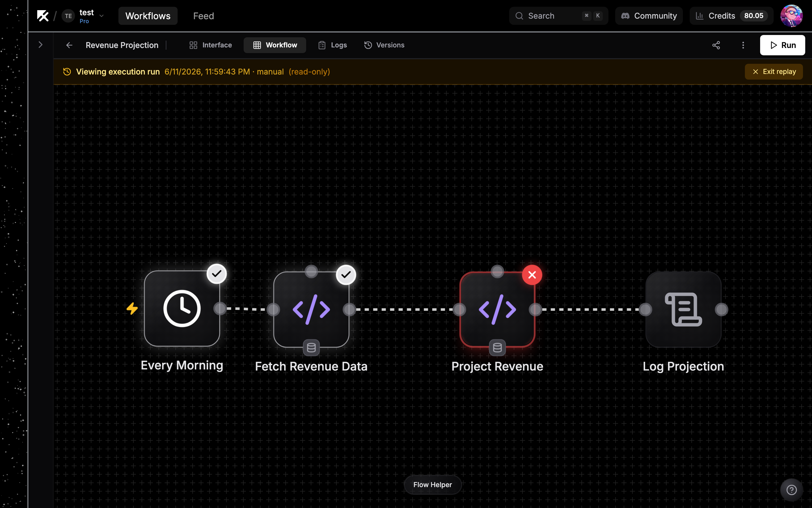Go to the Feed section
The height and width of the screenshot is (508, 812).
(203, 16)
